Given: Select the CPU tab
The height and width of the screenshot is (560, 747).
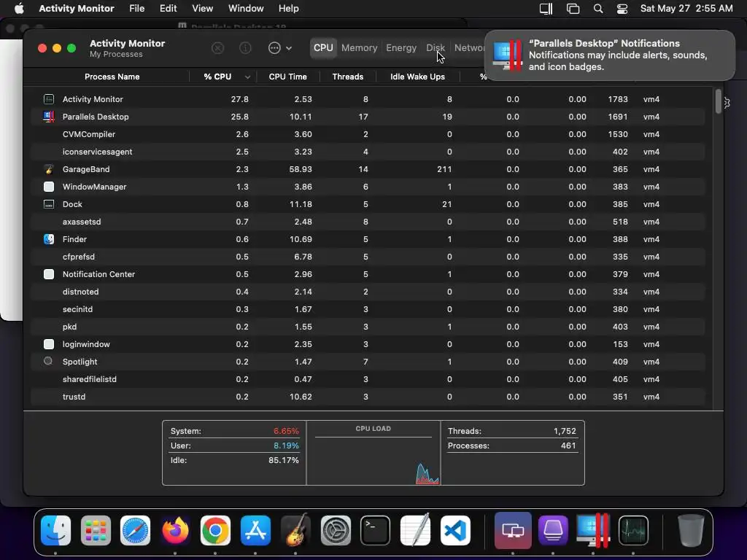Looking at the screenshot, I should (x=323, y=48).
